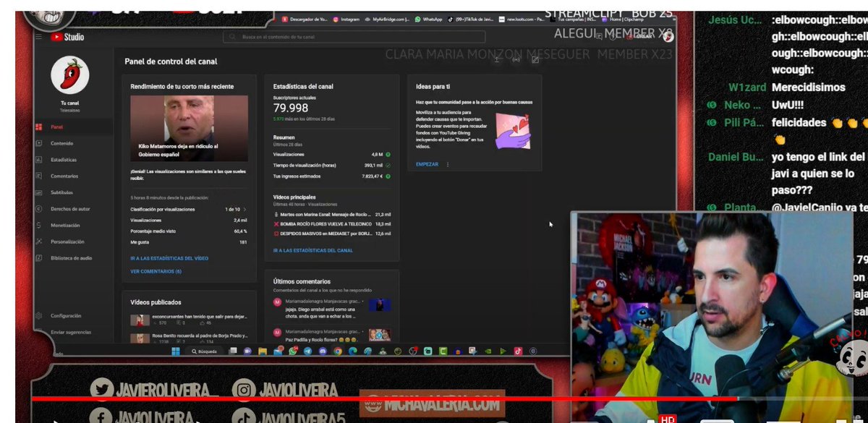Screen dimensions: 868x423
Task: Open Monetización in the left menu
Action: 65,226
